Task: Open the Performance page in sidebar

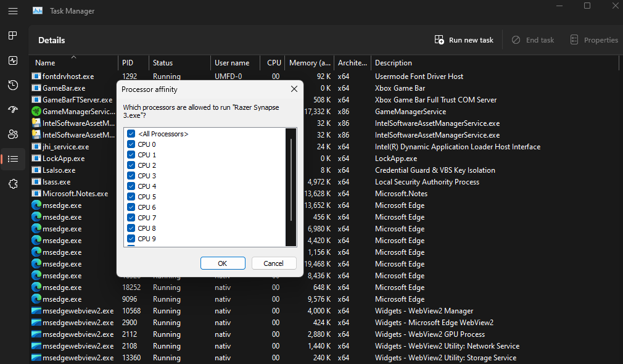Action: [x=13, y=60]
